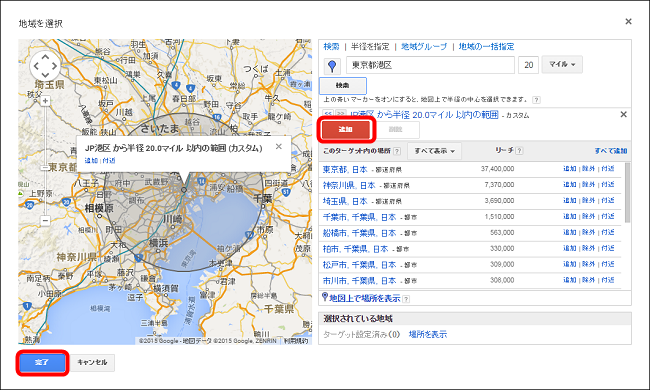Open help icon next to リーチ

519,151
